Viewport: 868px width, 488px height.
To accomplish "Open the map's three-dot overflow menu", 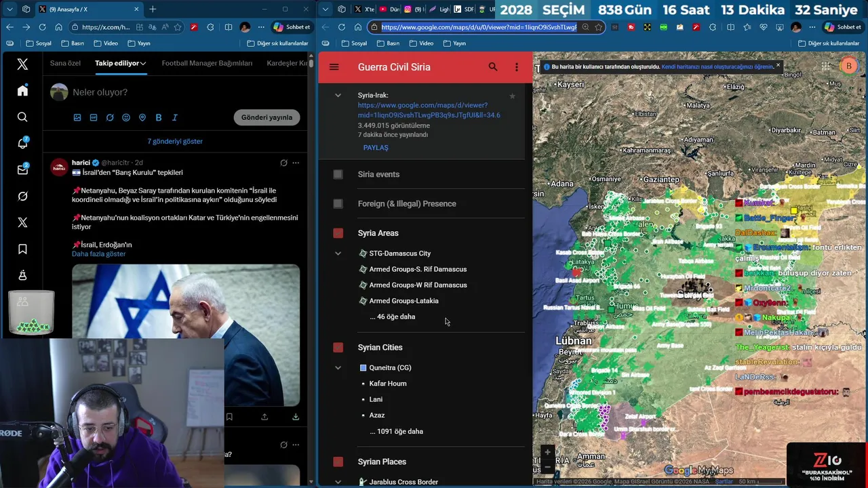I will tap(517, 67).
